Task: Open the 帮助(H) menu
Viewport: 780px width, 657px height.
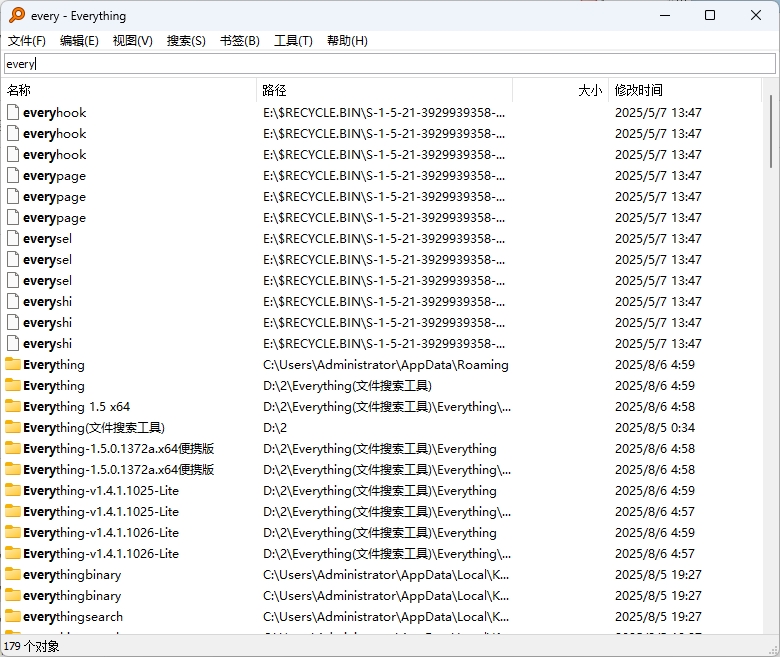Action: (347, 41)
